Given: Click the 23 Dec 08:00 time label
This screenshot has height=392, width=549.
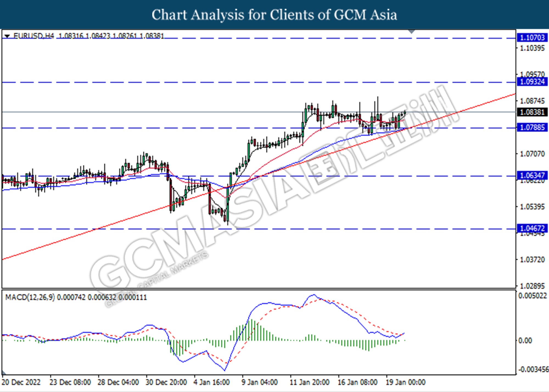Looking at the screenshot, I should (x=70, y=382).
